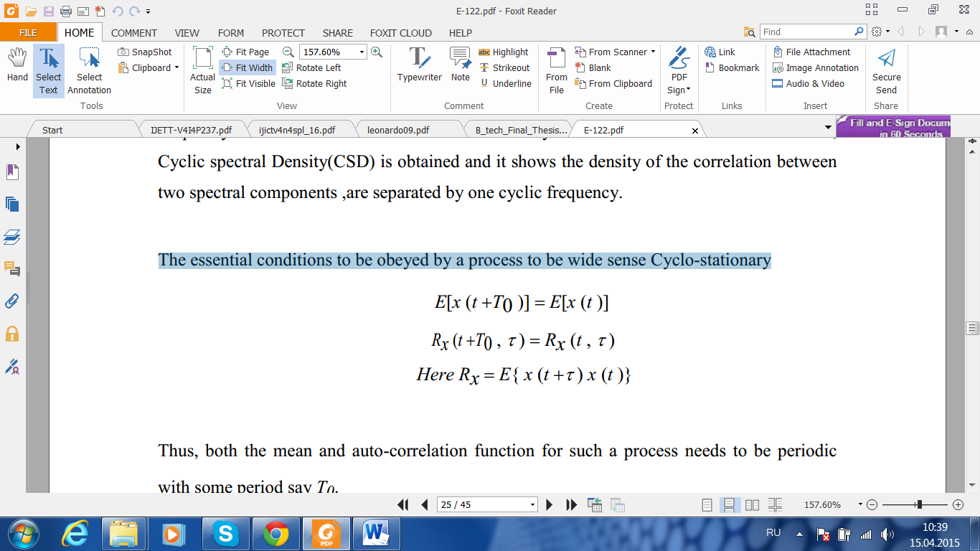Switch to the IJETT-V4I4P237.pdf document tab
This screenshot has height=551, width=980.
click(191, 130)
